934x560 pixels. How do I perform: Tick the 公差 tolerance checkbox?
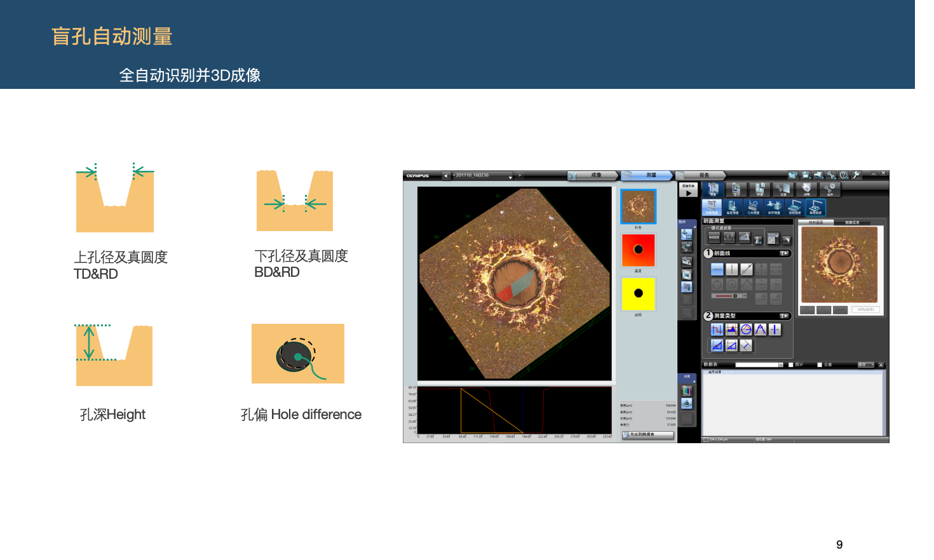[x=820, y=364]
